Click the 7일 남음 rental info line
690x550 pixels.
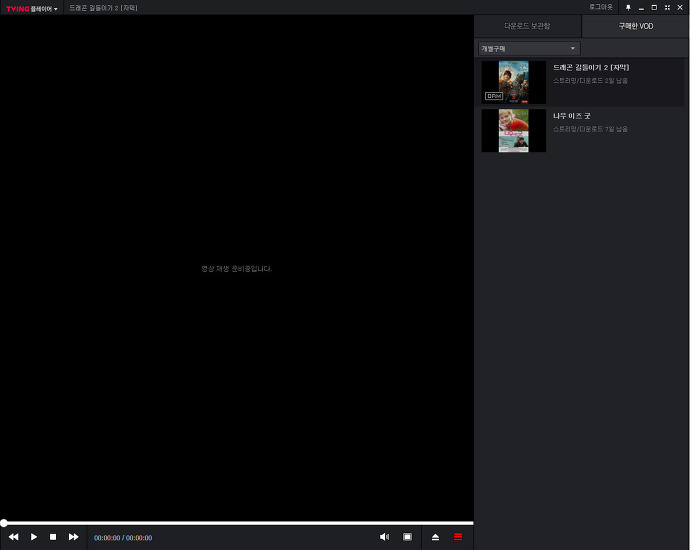coord(590,129)
